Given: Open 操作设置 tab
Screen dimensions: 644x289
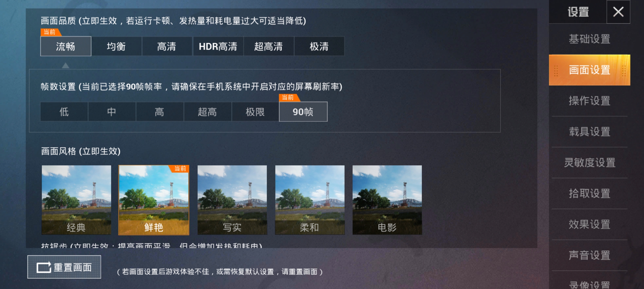Looking at the screenshot, I should (x=589, y=101).
